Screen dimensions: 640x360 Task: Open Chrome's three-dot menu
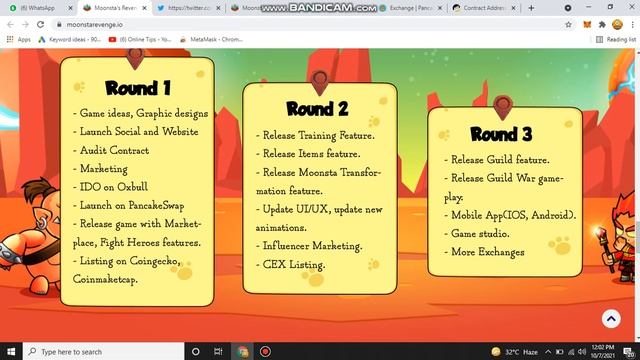[632, 24]
